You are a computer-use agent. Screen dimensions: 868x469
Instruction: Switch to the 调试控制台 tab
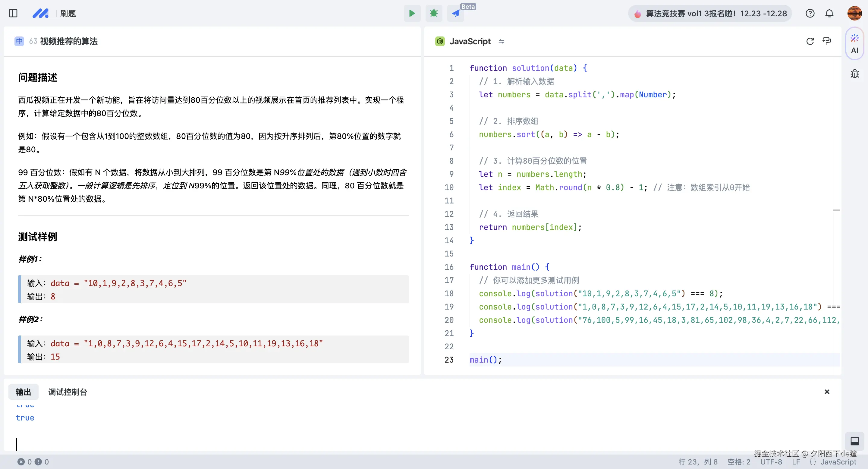pos(68,392)
